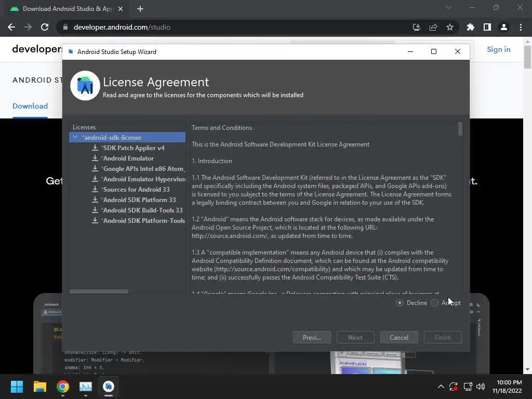The height and width of the screenshot is (399, 532).
Task: Click download icon beside Android SDK Platform 33
Action: point(95,200)
